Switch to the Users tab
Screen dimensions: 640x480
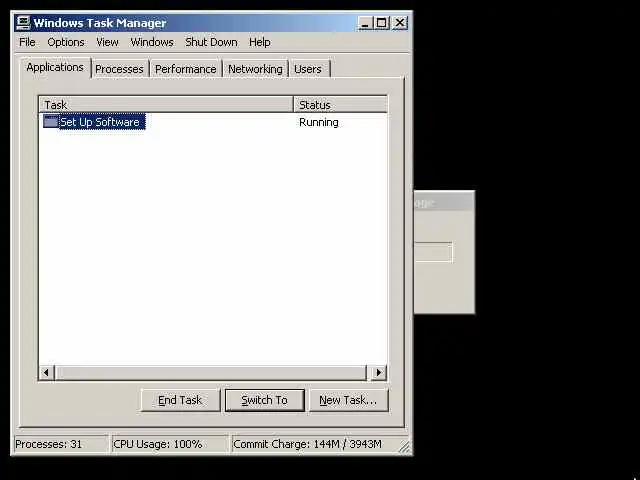[308, 69]
